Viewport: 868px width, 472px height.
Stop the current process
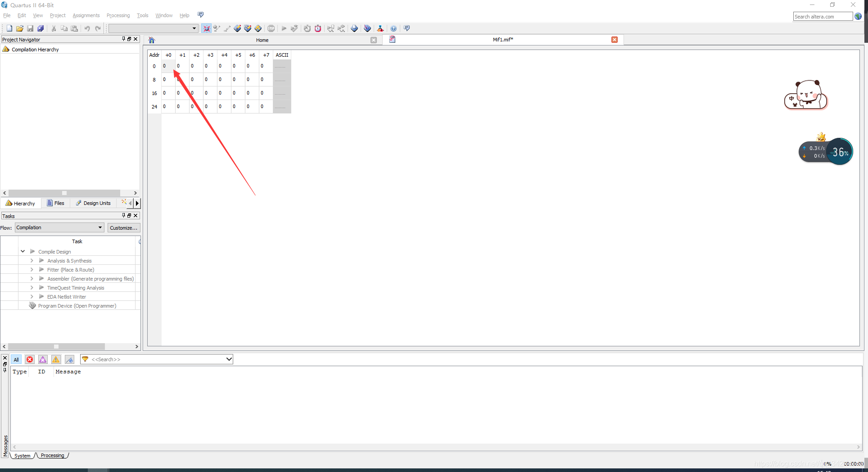coord(271,28)
